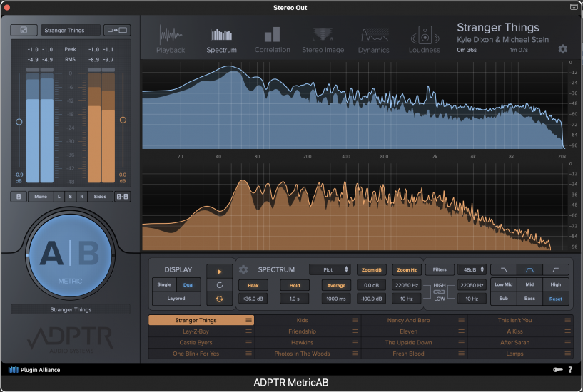Toggle Mono monitoring on
The image size is (583, 392).
pos(40,196)
